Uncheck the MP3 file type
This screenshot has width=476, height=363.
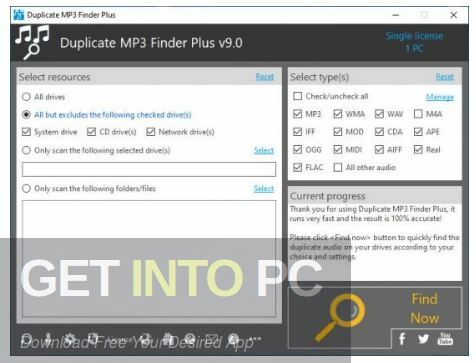(297, 114)
